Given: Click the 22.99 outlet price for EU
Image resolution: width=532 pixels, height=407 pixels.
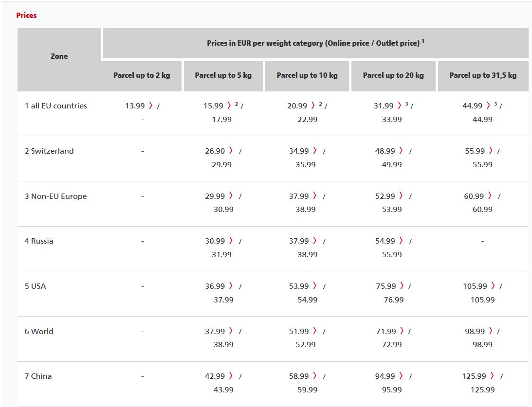Looking at the screenshot, I should 308,119.
